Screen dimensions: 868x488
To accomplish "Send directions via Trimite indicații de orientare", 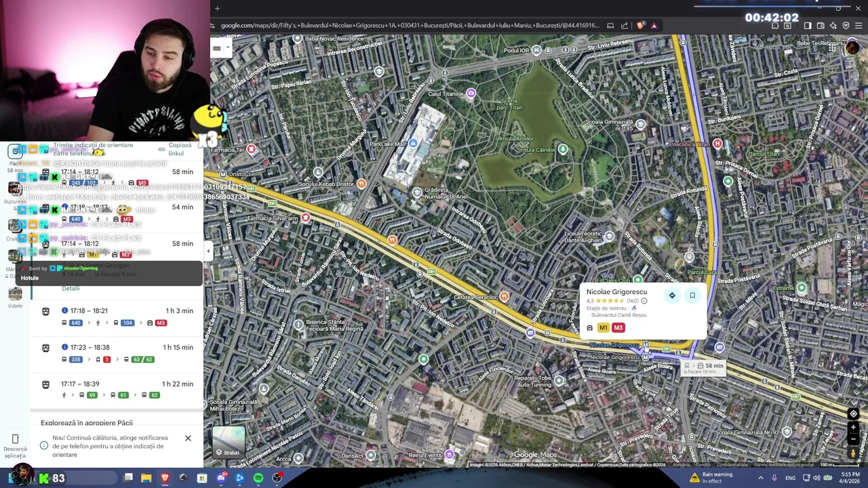I will 93,149.
